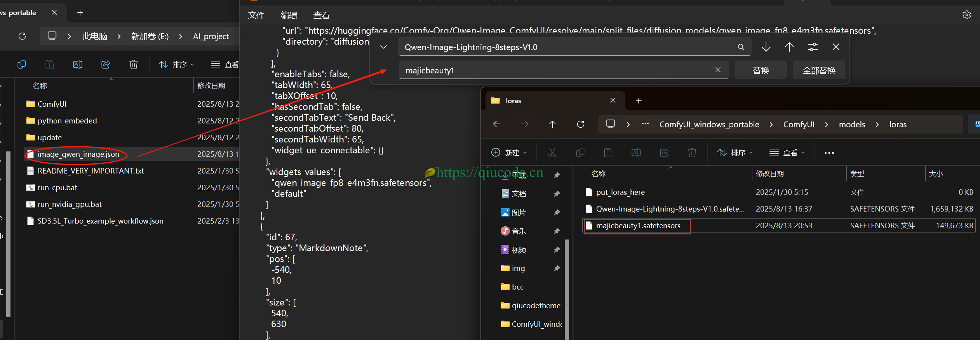Open 排序 dropdown in left Explorer
Viewport: 980px width, 340px height.
177,64
